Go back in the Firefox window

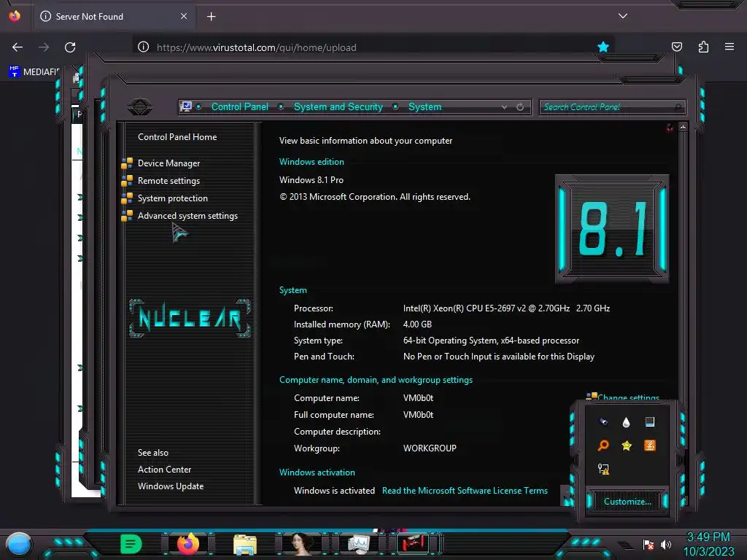tap(18, 47)
